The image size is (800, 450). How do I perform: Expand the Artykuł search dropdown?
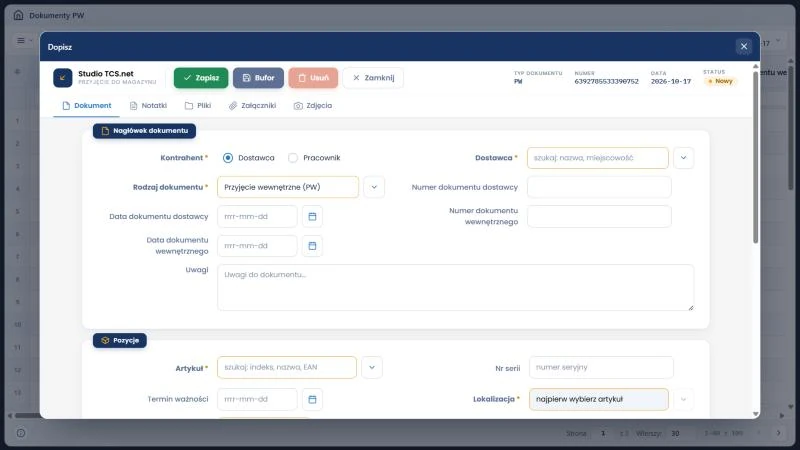click(372, 367)
